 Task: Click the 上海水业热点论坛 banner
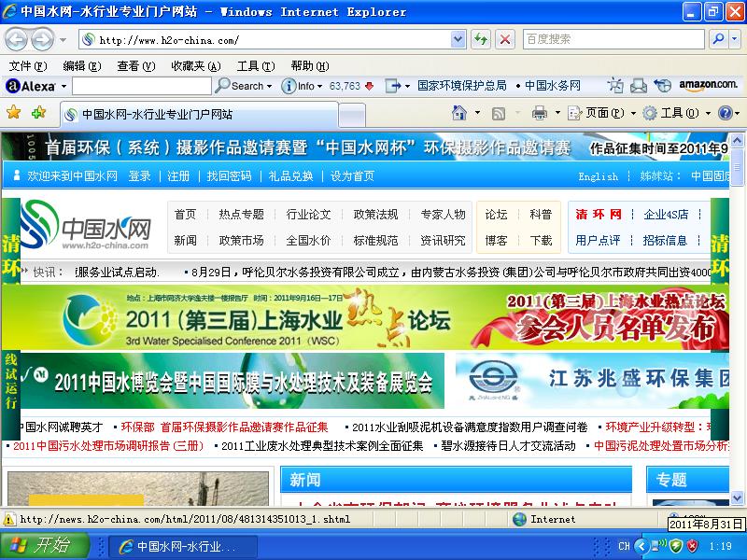coord(365,318)
